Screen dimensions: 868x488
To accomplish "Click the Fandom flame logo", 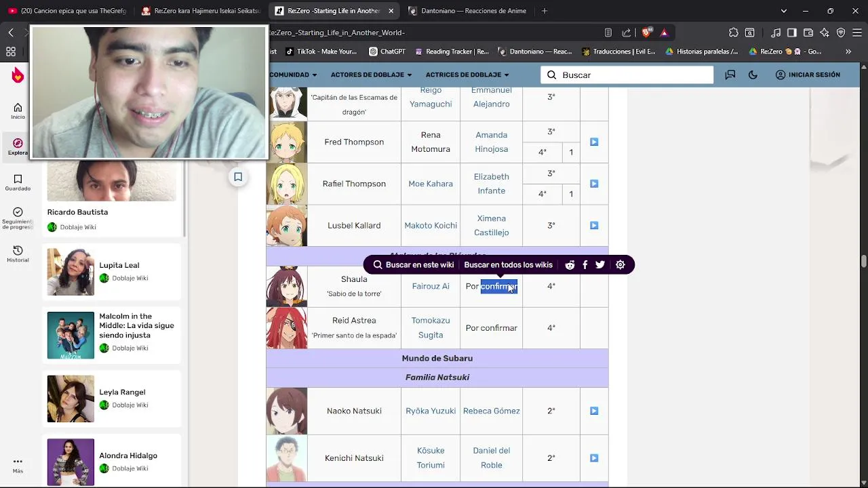I will 18,75.
